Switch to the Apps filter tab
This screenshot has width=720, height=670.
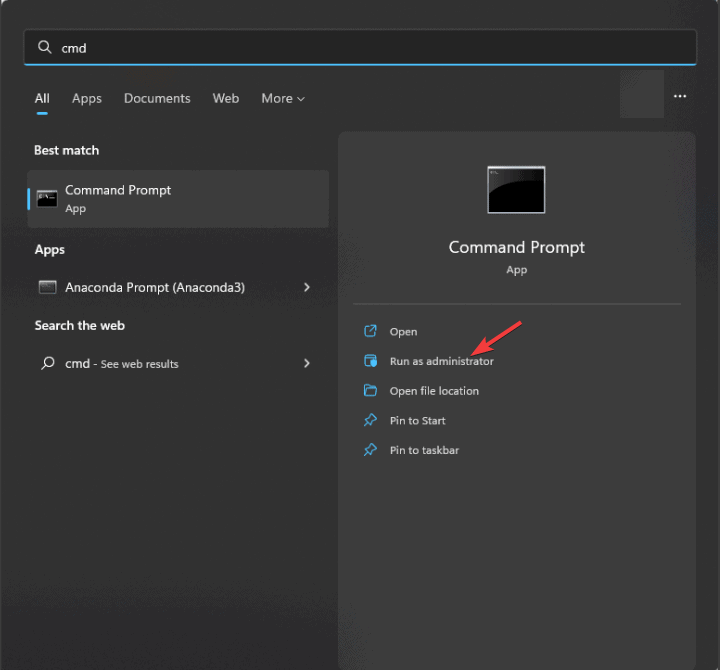pyautogui.click(x=87, y=98)
